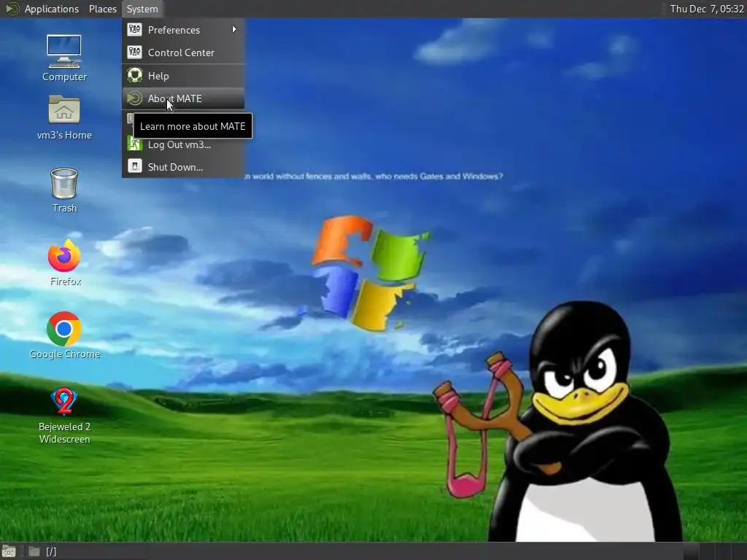The width and height of the screenshot is (747, 560).
Task: Select Shut Down... in the System menu
Action: click(183, 167)
